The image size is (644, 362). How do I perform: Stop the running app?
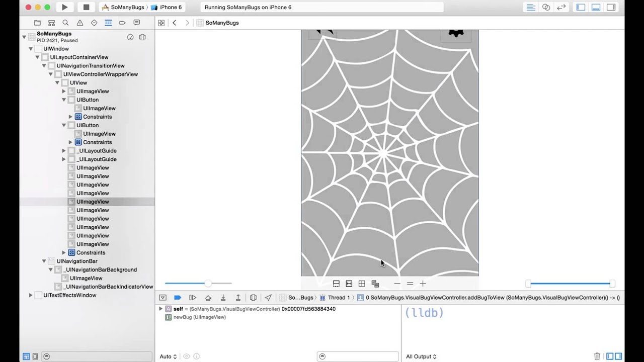(86, 7)
